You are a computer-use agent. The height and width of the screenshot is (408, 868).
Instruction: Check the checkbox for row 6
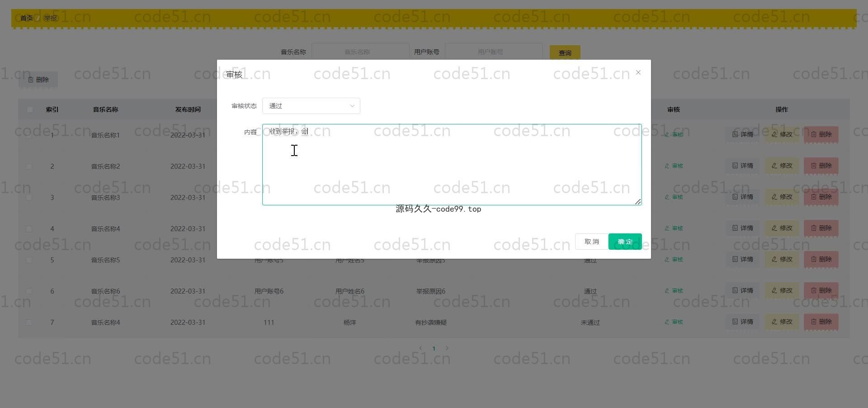(x=29, y=291)
